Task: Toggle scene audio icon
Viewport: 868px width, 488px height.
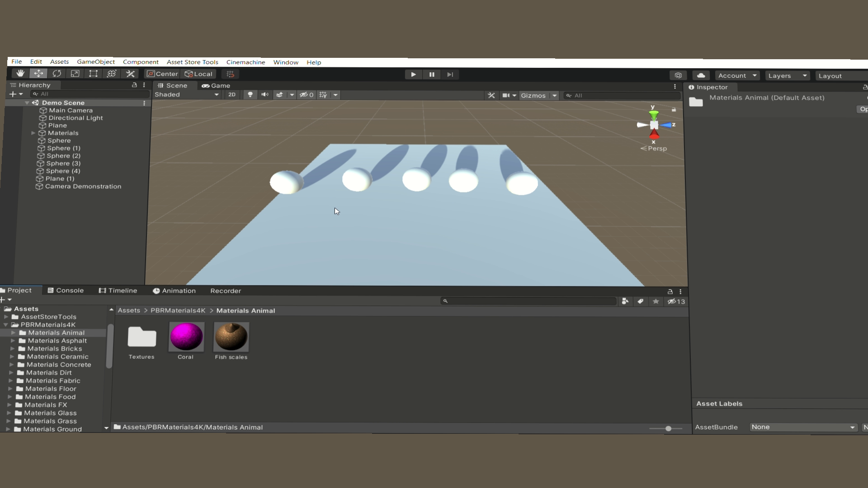Action: click(x=265, y=94)
